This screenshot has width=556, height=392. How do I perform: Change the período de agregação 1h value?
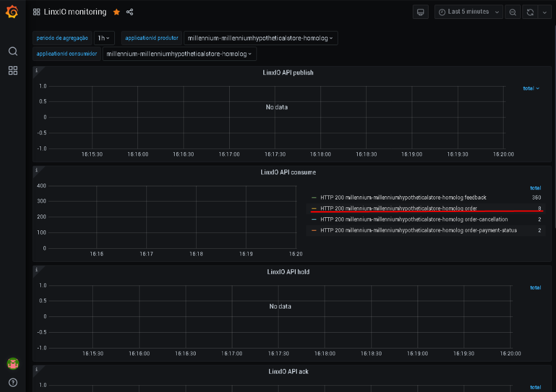[x=104, y=38]
